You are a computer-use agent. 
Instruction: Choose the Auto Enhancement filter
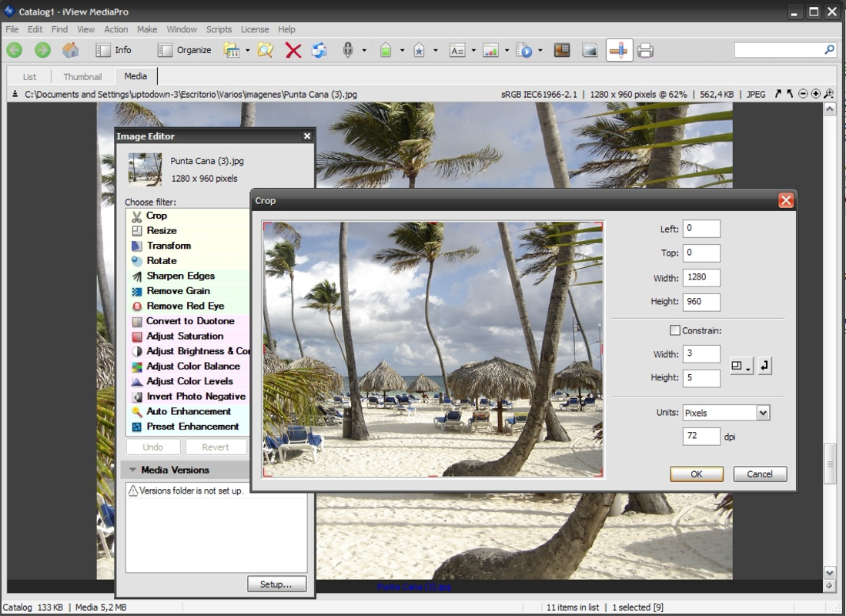tap(188, 411)
